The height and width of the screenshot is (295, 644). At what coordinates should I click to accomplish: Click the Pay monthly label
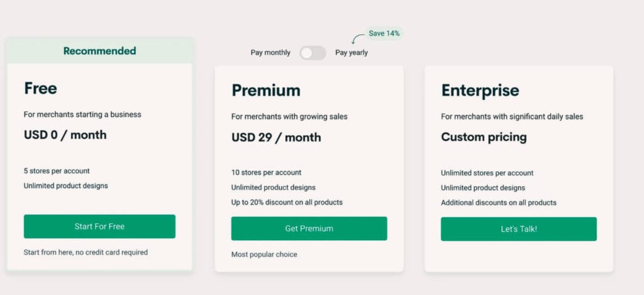coord(270,53)
